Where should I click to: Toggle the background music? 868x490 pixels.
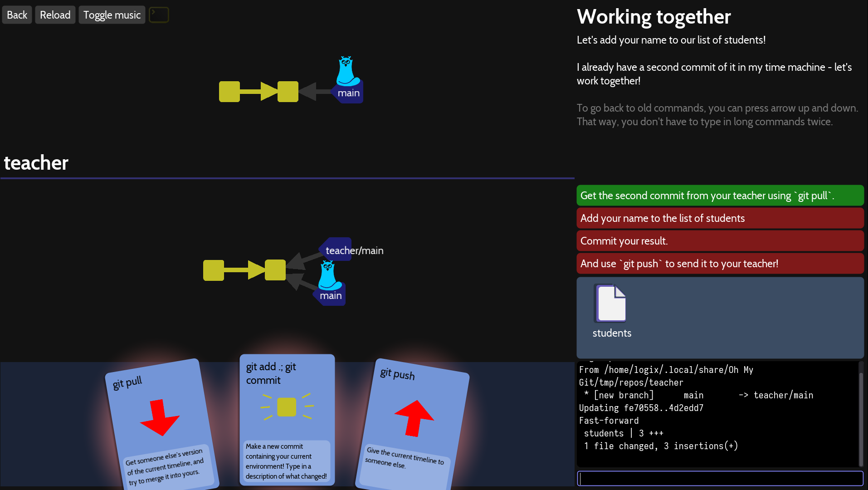pyautogui.click(x=112, y=15)
